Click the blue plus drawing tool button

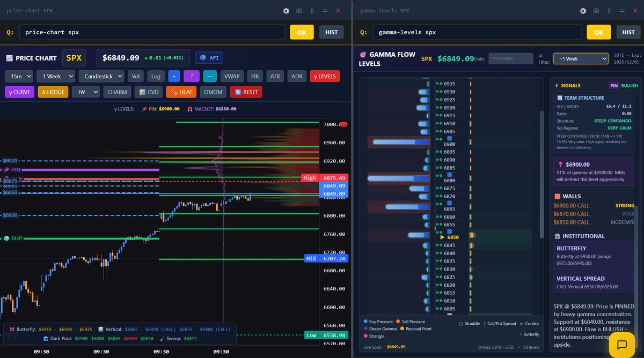(x=174, y=77)
